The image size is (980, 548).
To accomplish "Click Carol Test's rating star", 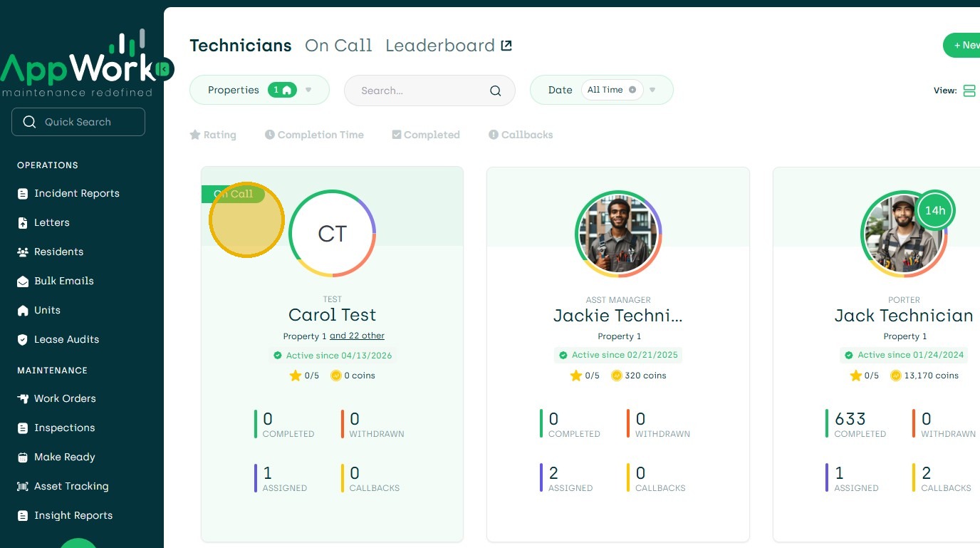I will [x=295, y=376].
